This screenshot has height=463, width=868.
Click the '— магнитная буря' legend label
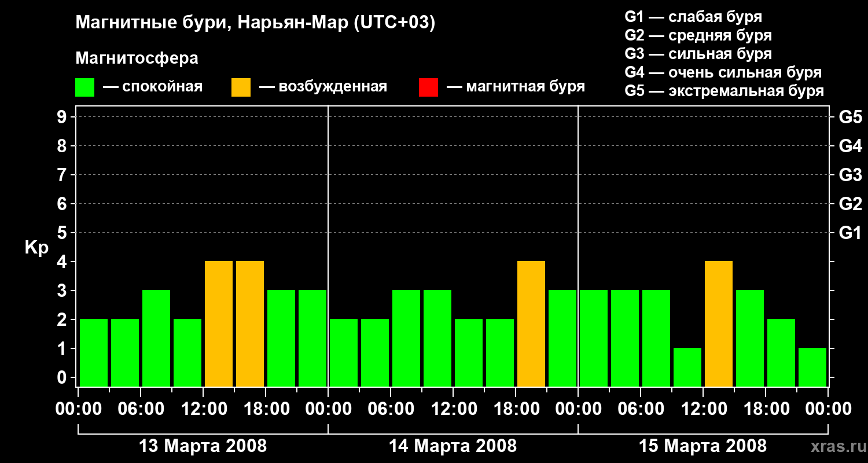tap(516, 87)
